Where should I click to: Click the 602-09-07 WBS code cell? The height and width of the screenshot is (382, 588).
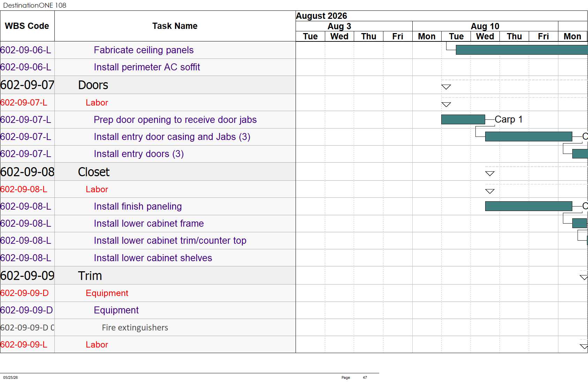coord(27,85)
